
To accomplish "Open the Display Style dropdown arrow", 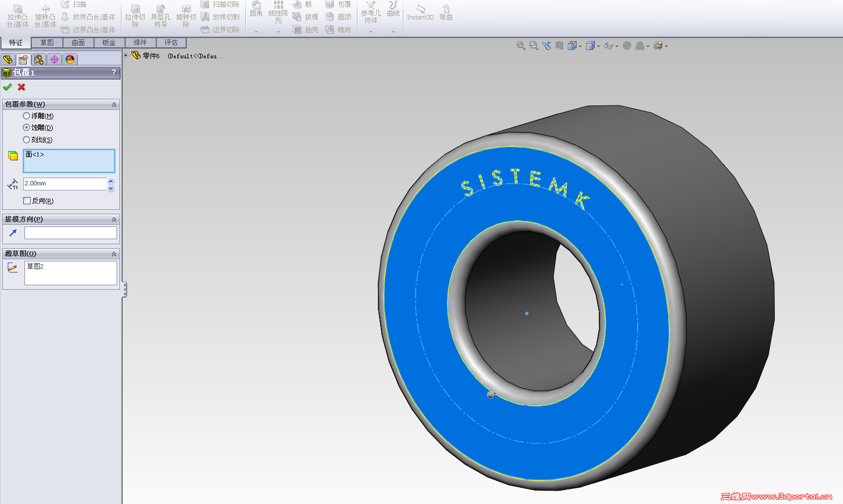I will 599,47.
